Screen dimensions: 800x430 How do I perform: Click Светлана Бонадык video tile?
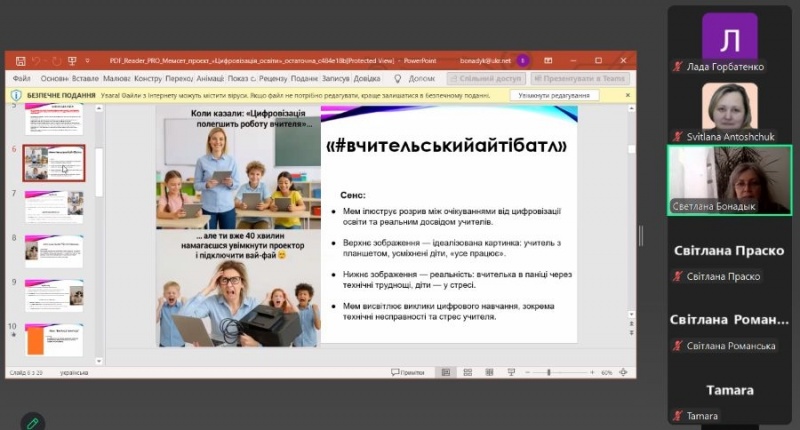(x=730, y=181)
